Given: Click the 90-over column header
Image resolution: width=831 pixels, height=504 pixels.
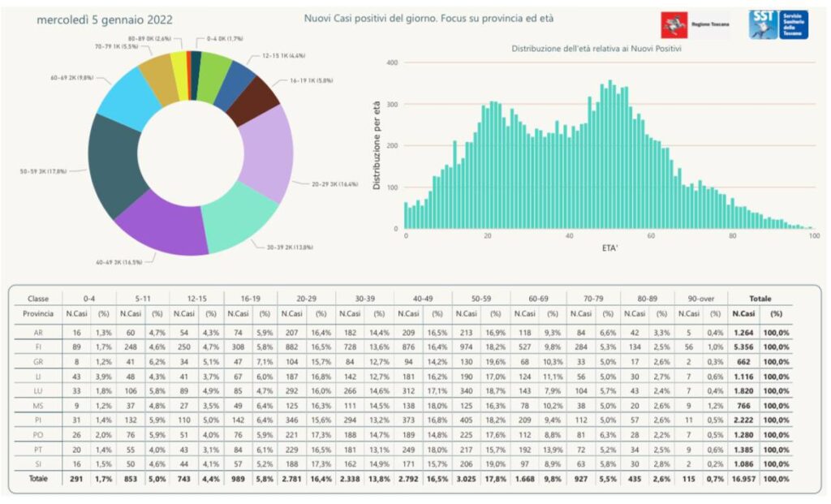Looking at the screenshot, I should [x=703, y=299].
